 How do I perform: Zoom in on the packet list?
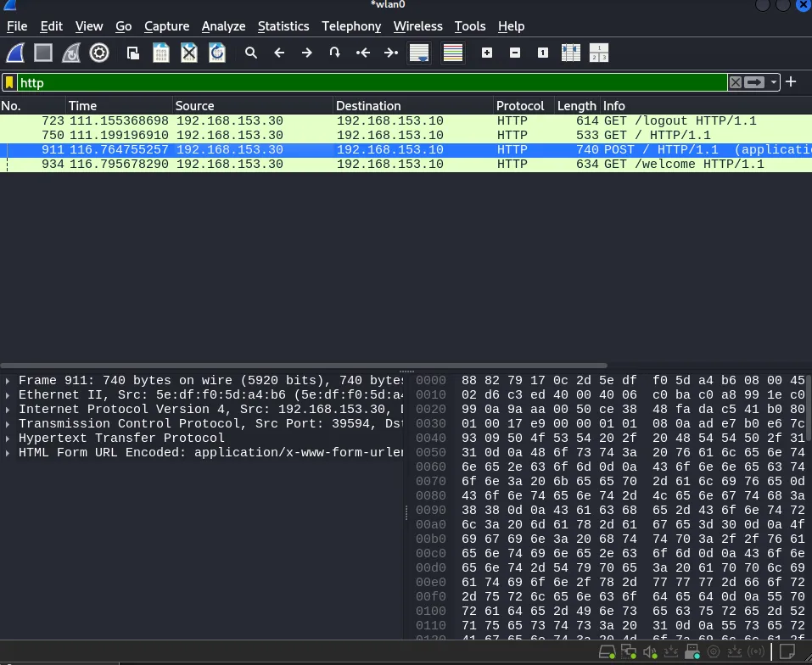[x=486, y=53]
